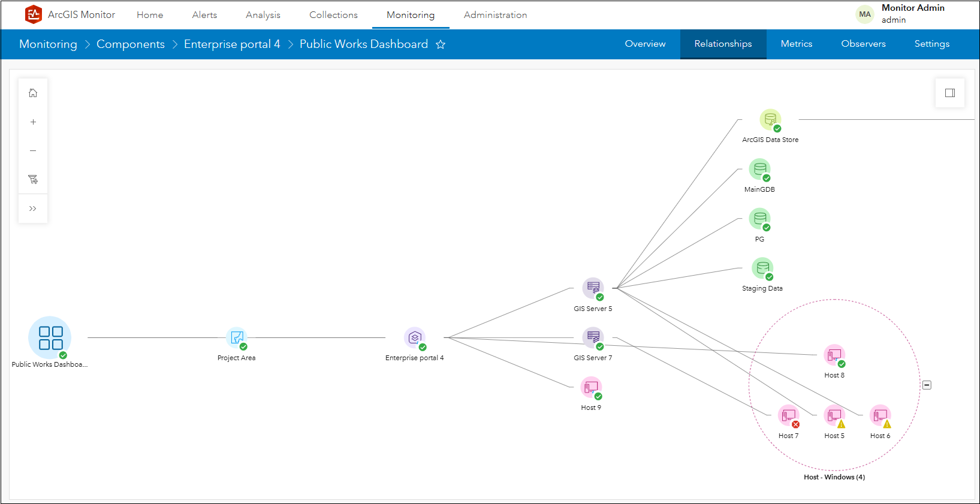Image resolution: width=980 pixels, height=504 pixels.
Task: Switch to the Metrics tab
Action: (x=797, y=44)
